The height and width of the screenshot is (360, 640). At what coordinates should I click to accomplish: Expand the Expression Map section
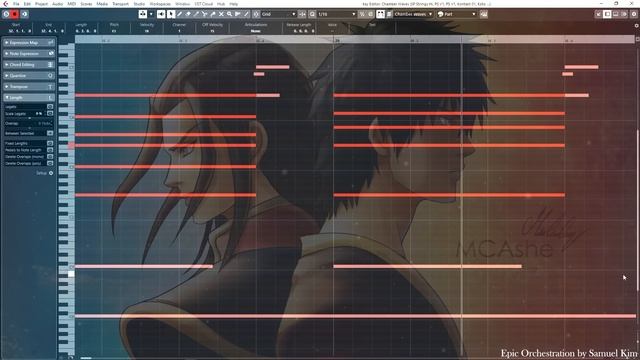7,42
